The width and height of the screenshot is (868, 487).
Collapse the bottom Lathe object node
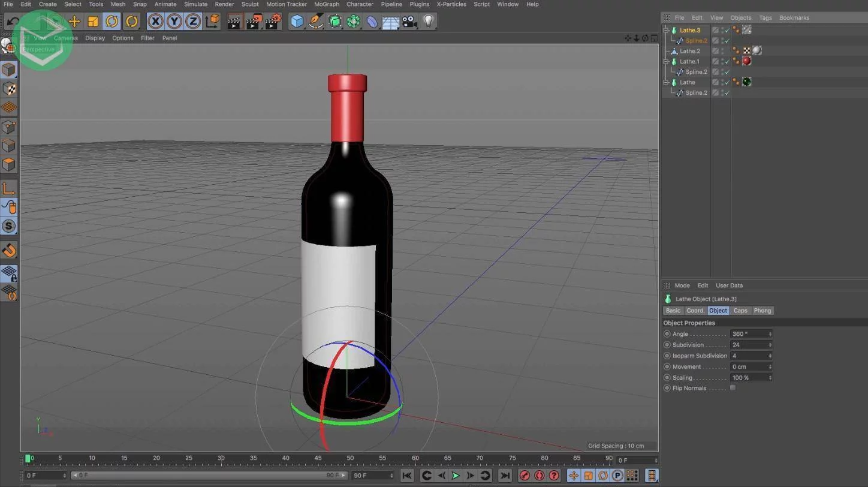[x=666, y=82]
